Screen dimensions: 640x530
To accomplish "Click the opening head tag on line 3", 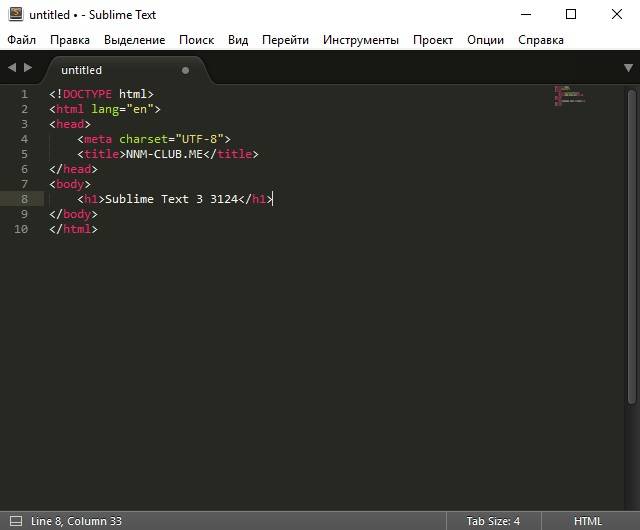I will pos(70,124).
